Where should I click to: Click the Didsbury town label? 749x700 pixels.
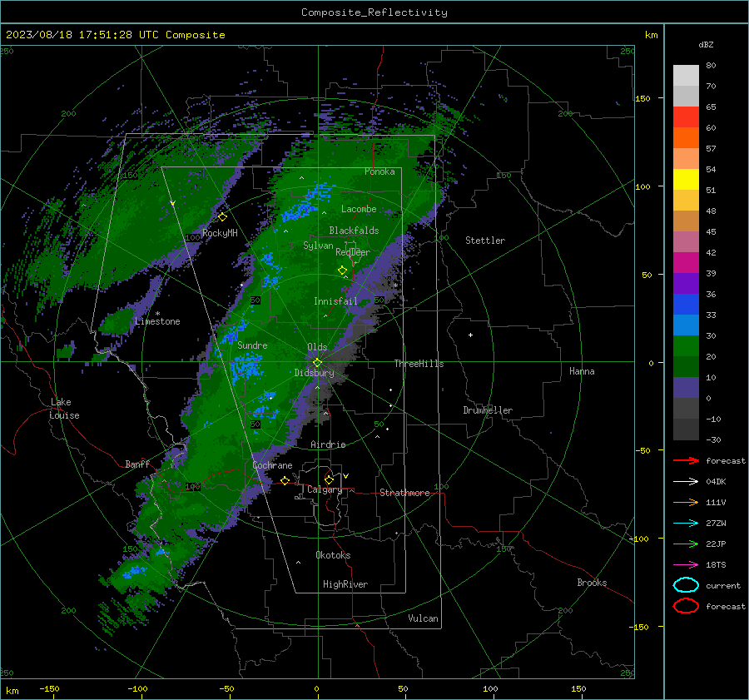click(x=314, y=373)
